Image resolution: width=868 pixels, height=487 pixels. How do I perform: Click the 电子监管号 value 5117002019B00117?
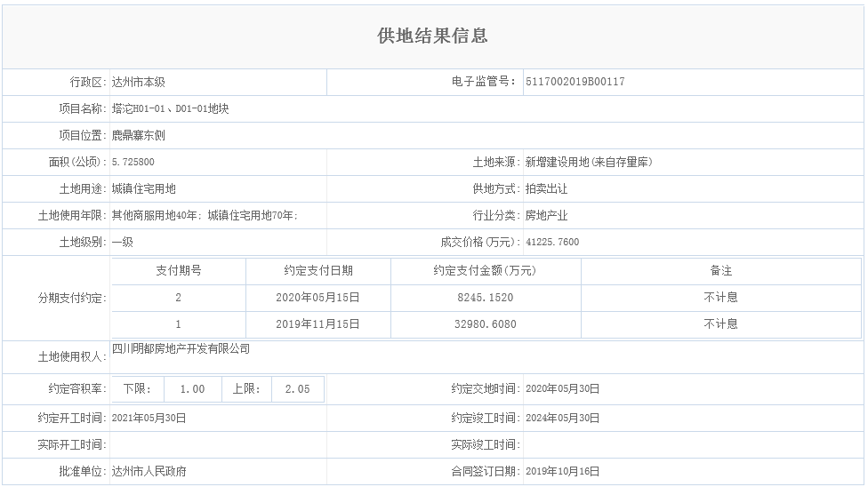click(575, 82)
